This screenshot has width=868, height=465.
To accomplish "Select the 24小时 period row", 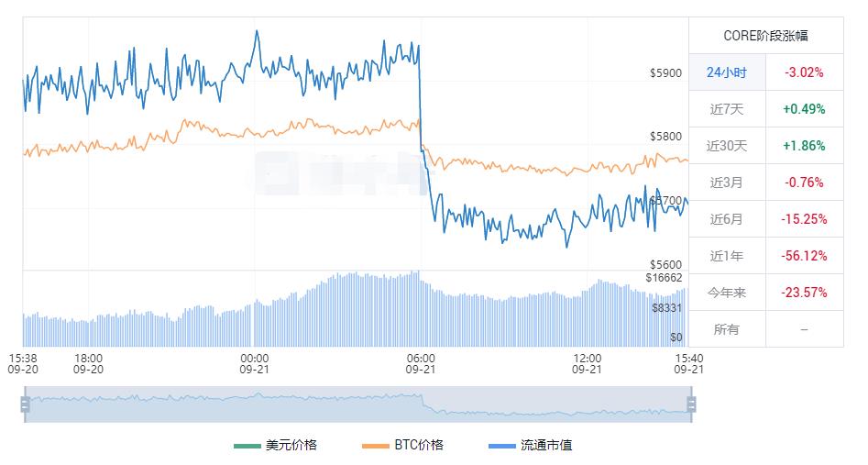I will (727, 72).
